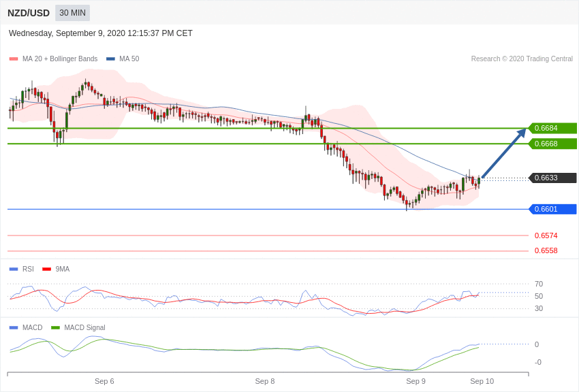Click the RSI 70 level label

click(x=539, y=284)
